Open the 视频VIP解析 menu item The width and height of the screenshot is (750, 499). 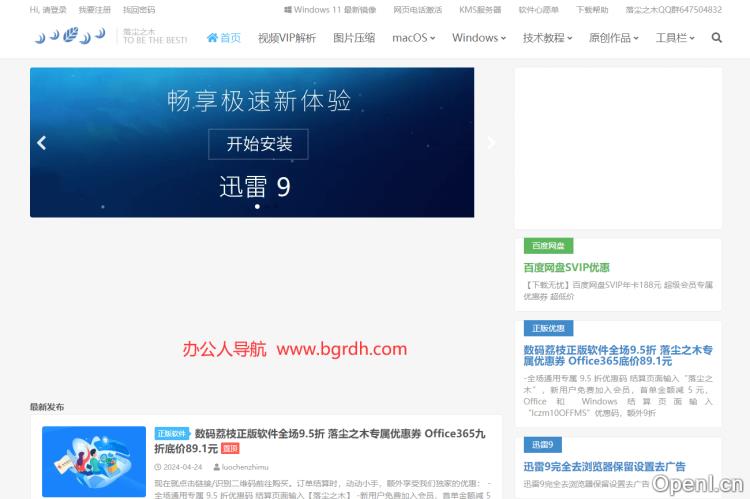(x=286, y=38)
